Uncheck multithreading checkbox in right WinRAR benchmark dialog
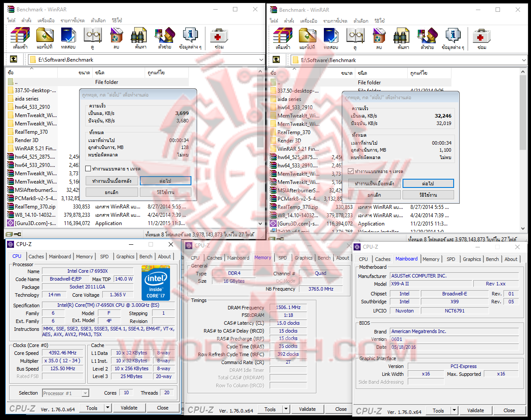Screen dimensions: 531x420 [x=351, y=171]
